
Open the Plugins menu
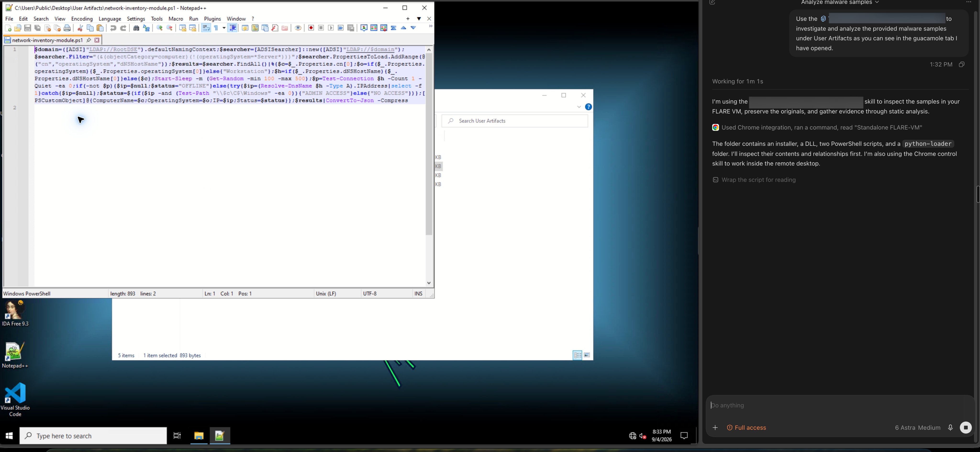pos(212,19)
